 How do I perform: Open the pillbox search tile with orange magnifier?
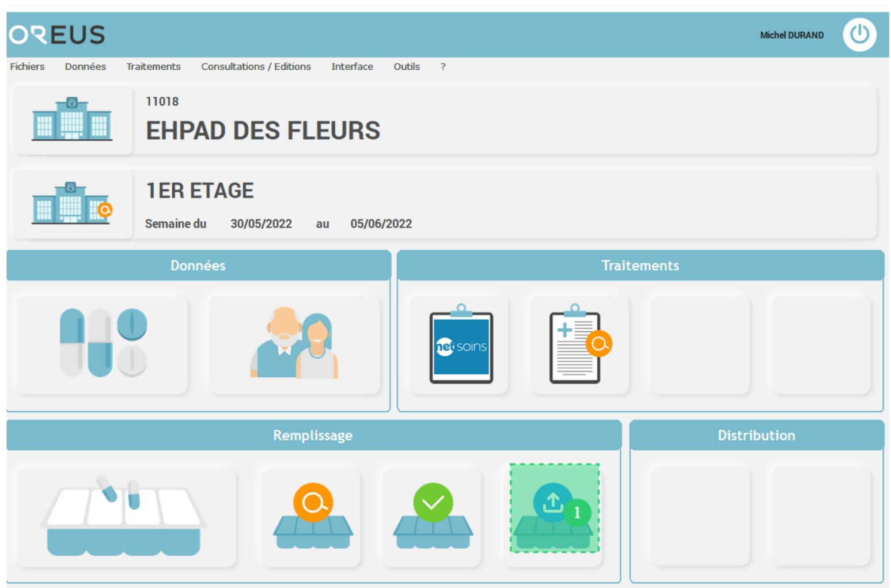(312, 517)
